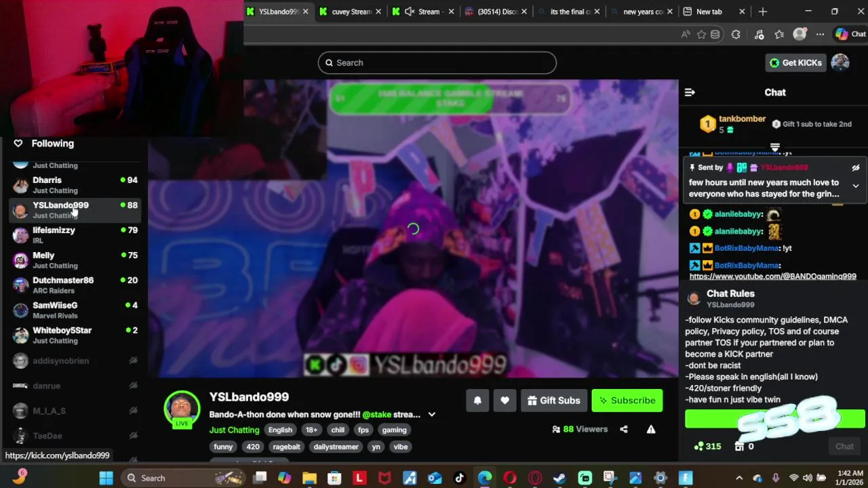Expand the pinned message chevron

point(856,186)
